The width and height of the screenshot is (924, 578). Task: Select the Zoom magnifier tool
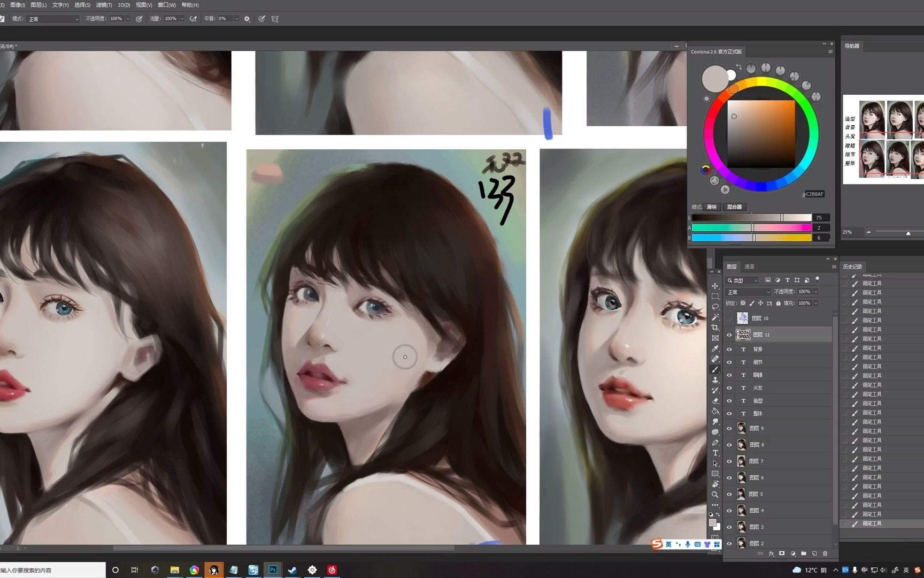click(x=715, y=495)
